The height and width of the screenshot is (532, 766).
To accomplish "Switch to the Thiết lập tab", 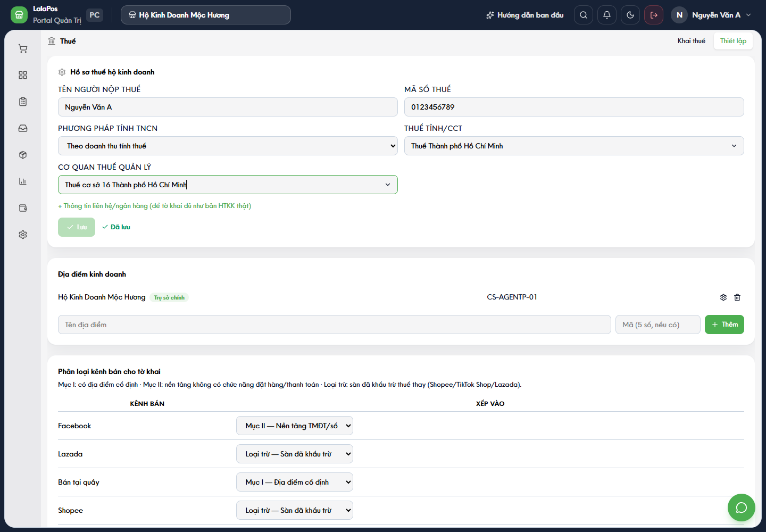I will pyautogui.click(x=733, y=41).
